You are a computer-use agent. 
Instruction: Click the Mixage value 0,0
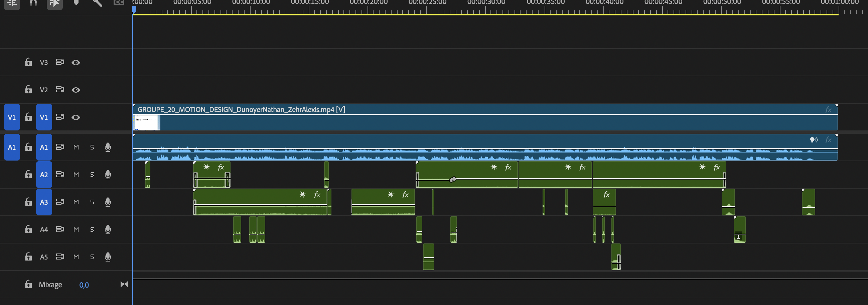point(84,285)
